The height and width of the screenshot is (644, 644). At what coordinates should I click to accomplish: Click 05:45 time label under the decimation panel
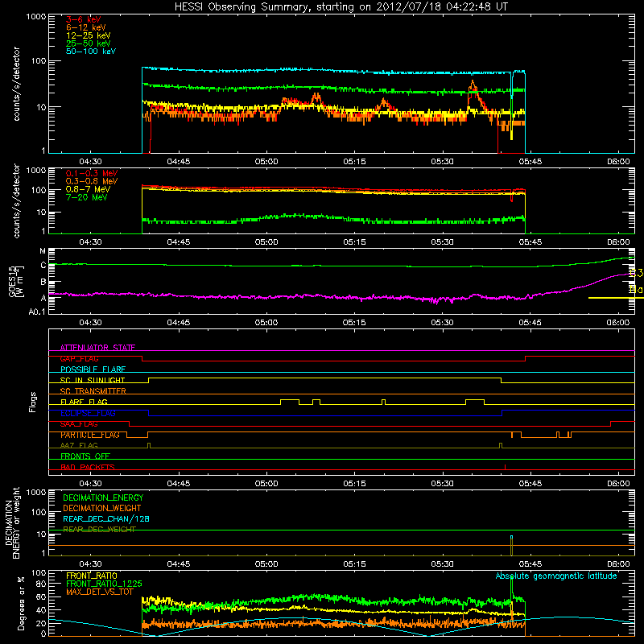tap(530, 564)
